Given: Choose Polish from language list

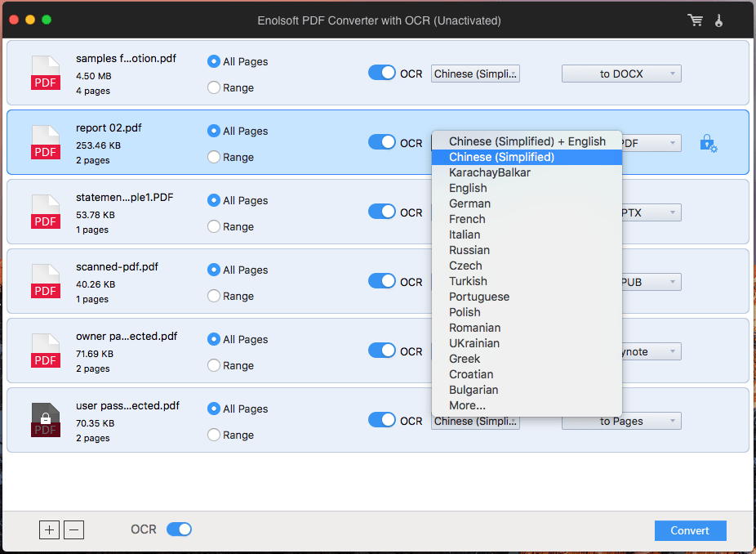Looking at the screenshot, I should (527, 312).
